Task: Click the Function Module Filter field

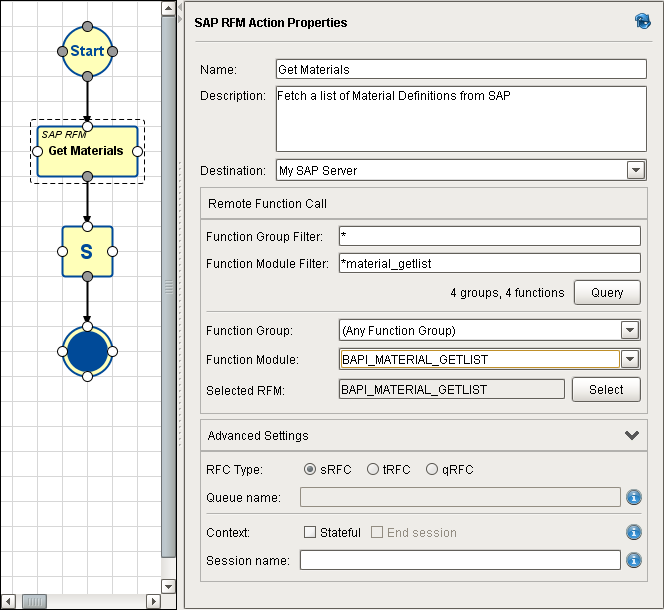Action: [488, 263]
